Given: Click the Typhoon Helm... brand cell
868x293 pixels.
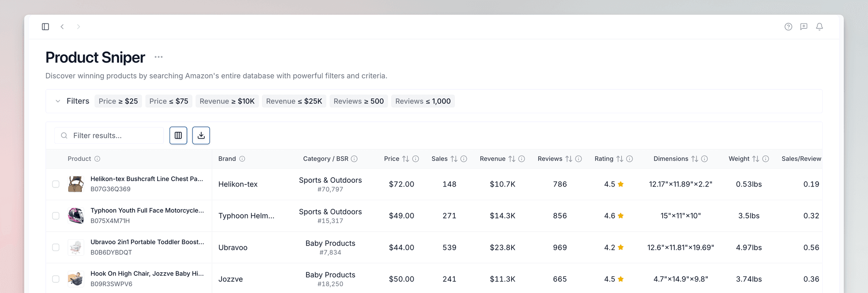Looking at the screenshot, I should (246, 216).
